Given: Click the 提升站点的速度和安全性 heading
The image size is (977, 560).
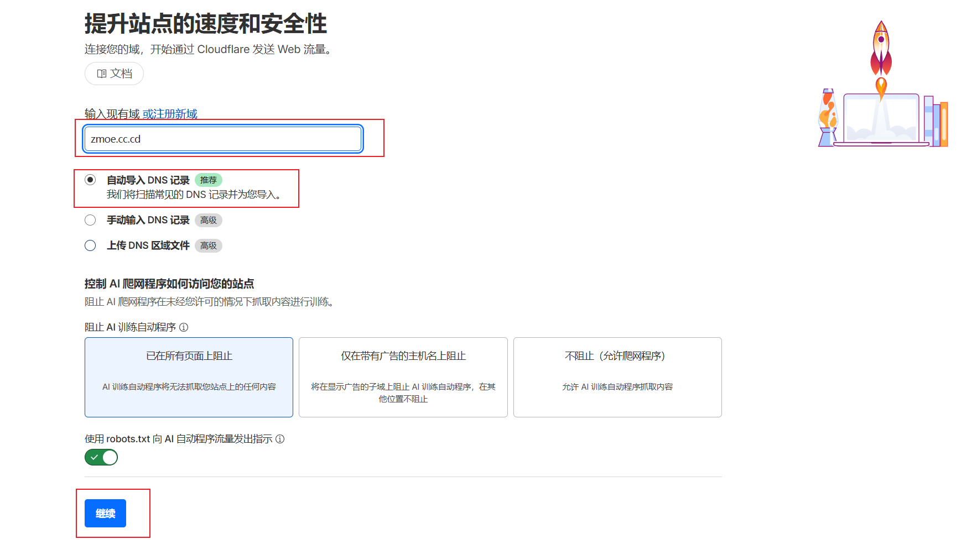Looking at the screenshot, I should point(205,24).
